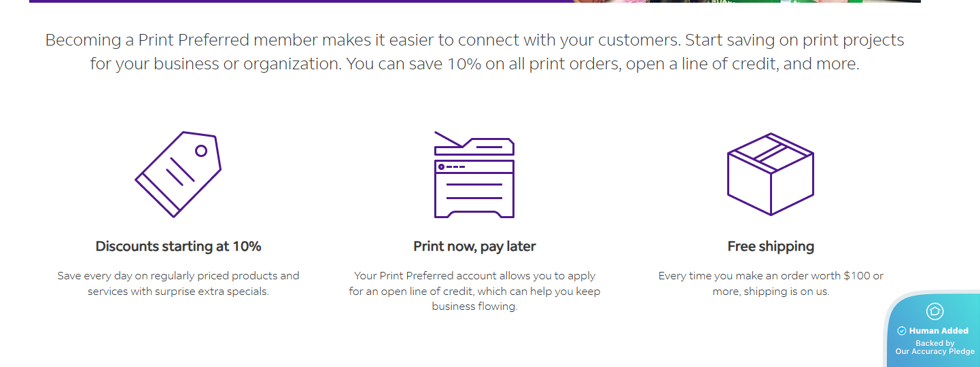Click the purple price tag icon
This screenshot has width=980, height=367.
pos(178,174)
